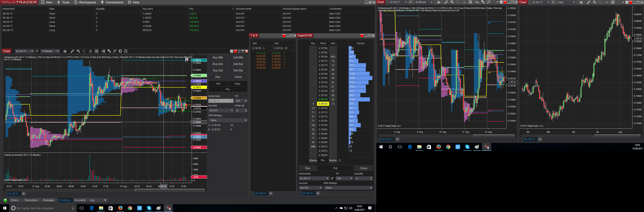The width and height of the screenshot is (644, 212).
Task: Click instrument search icon in SuperDOM
Action: (x=332, y=178)
